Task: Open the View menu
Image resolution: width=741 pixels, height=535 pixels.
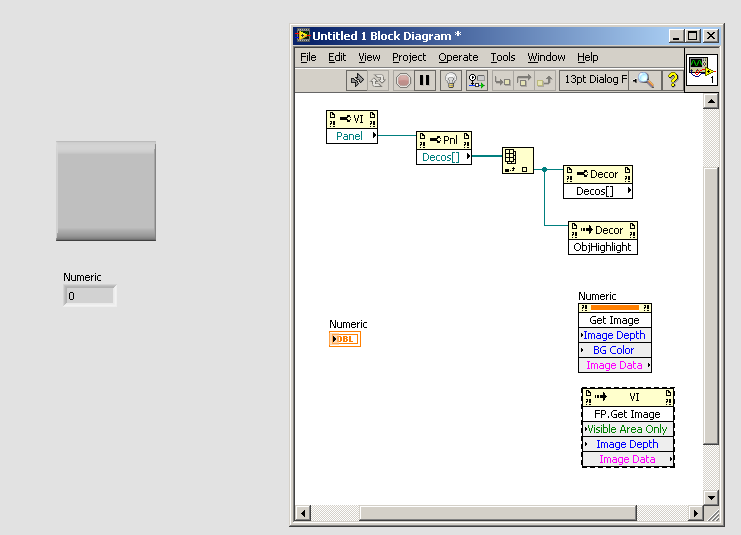Action: (369, 57)
